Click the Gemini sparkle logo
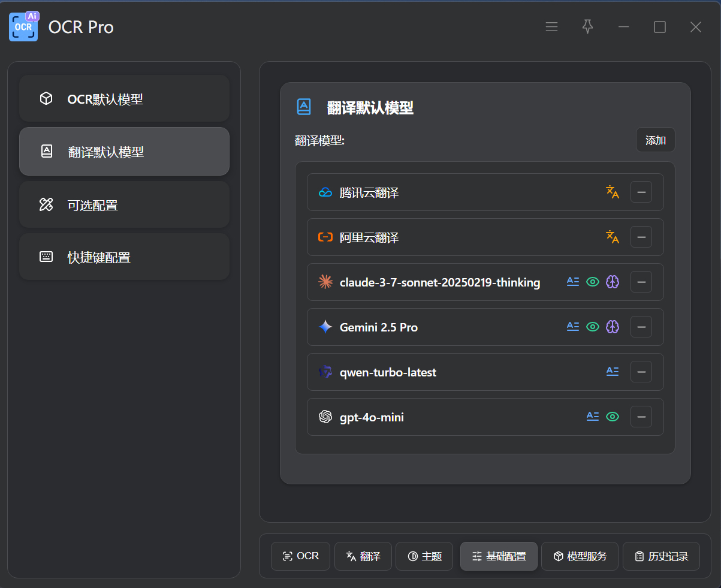 pos(325,327)
